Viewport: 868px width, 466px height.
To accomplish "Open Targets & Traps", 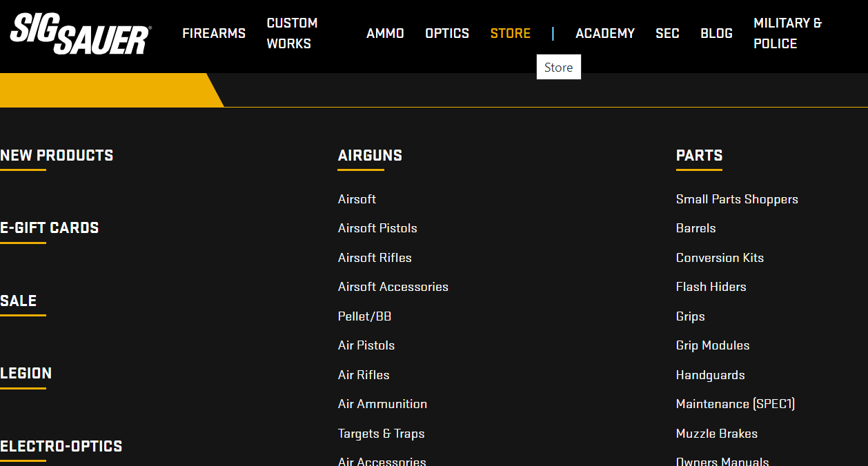I will [x=382, y=434].
